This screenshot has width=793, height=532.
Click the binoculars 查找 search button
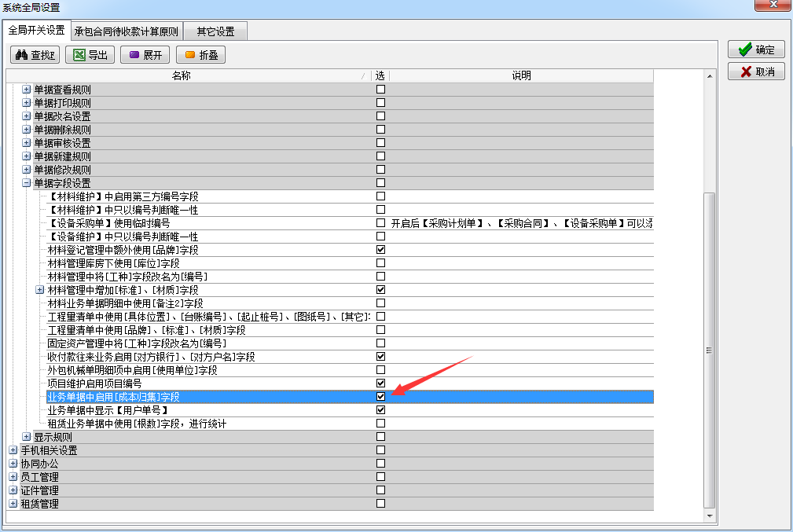click(x=35, y=55)
